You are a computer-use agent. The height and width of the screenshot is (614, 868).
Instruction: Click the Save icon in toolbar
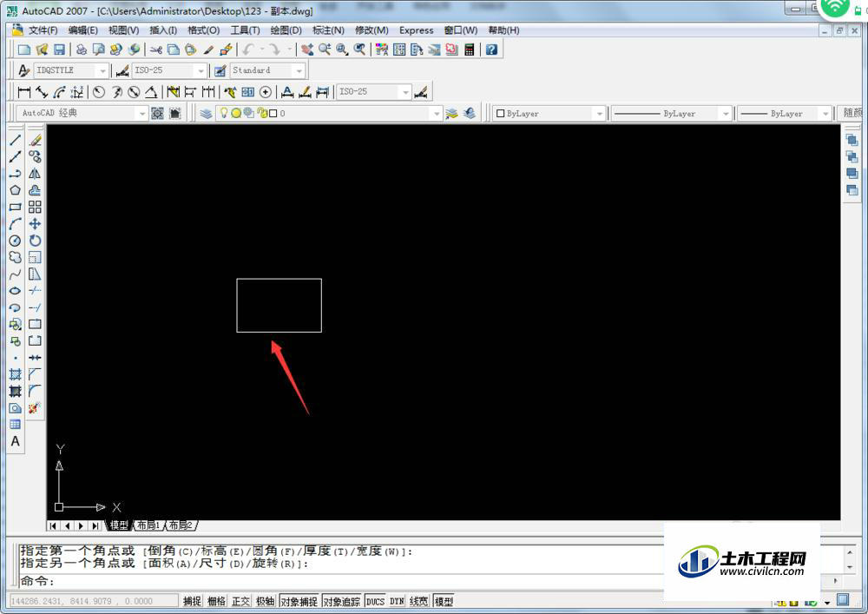coord(59,50)
